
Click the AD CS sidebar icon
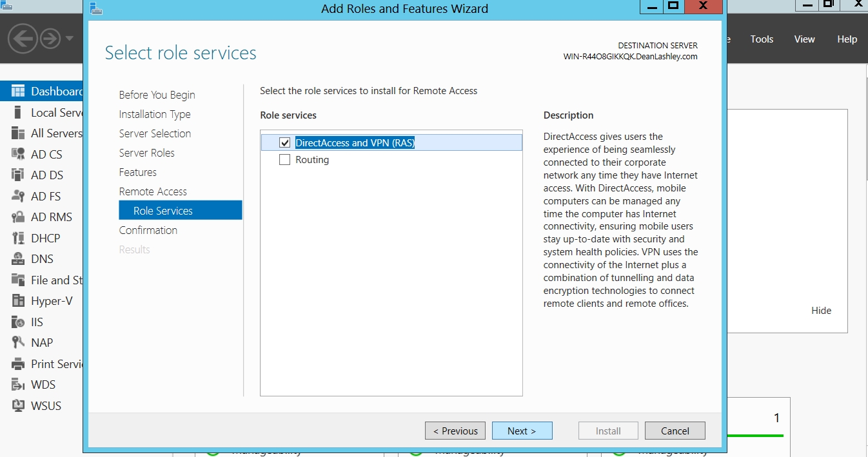pyautogui.click(x=18, y=154)
